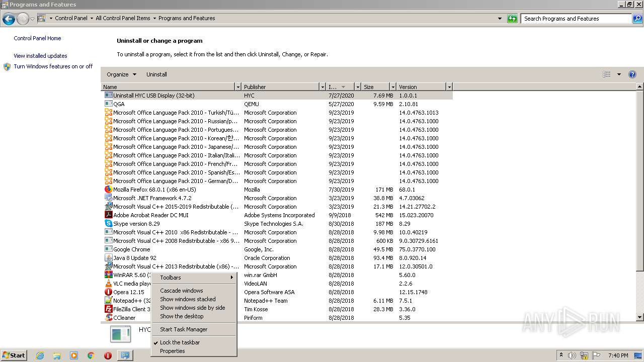Select the Notepad++ program icon

pos(108,301)
